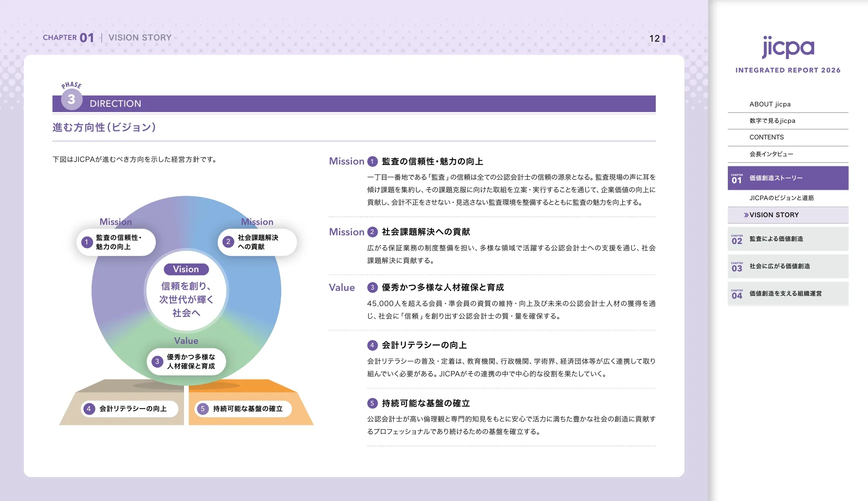Screen dimensions: 868x501
Task: Open the ABOUT jicpa menu item
Action: [x=788, y=104]
